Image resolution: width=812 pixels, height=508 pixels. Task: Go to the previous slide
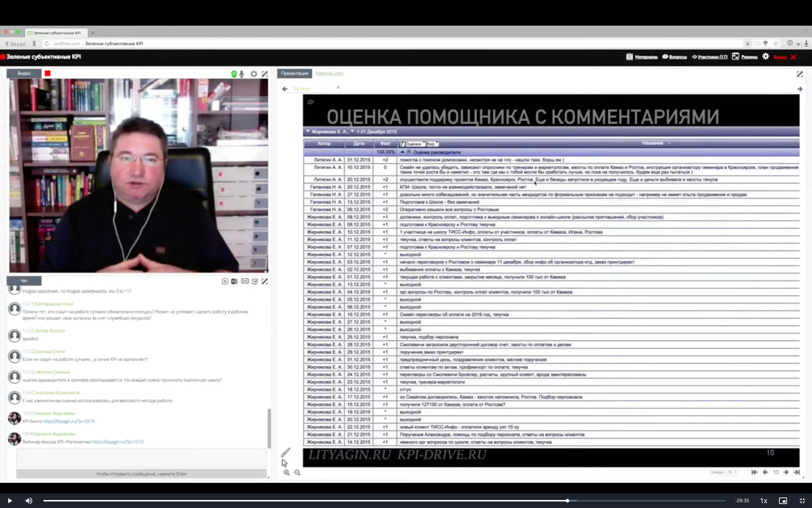click(765, 472)
